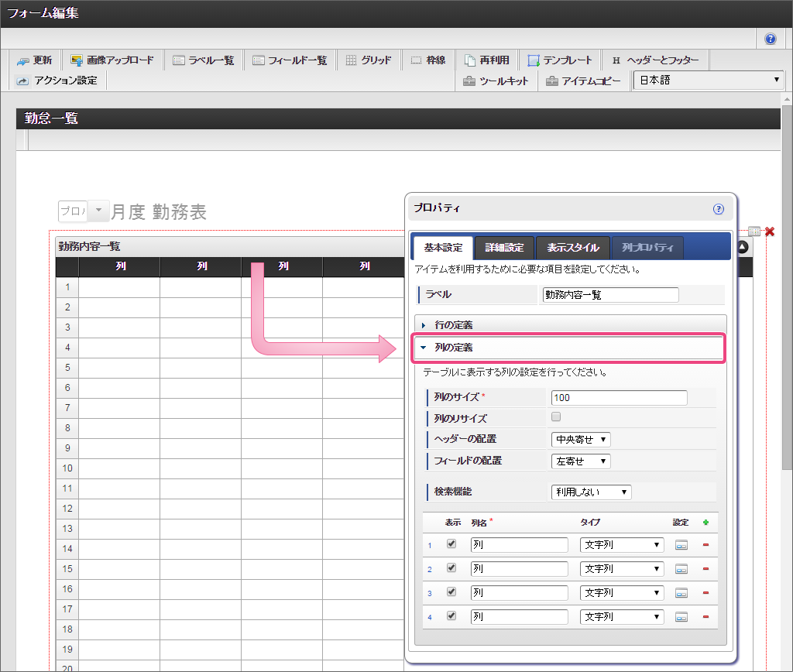
Task: Open the ツールキット toolbar item
Action: 496,81
